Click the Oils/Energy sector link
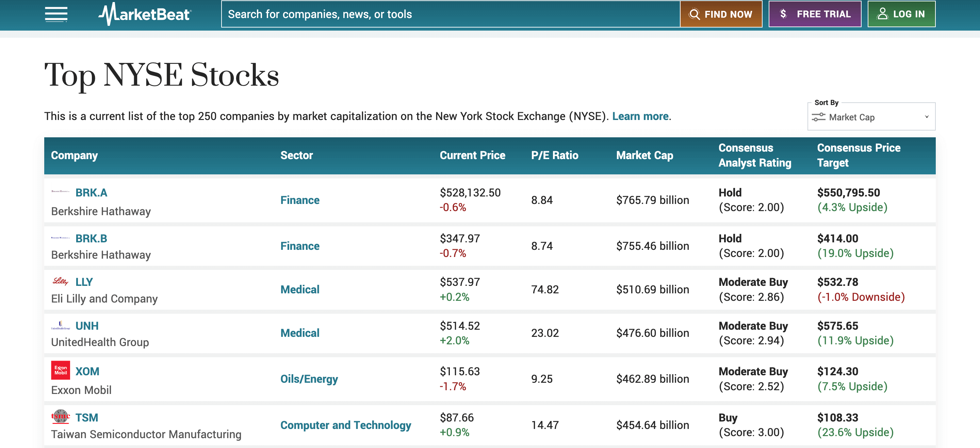 (x=309, y=379)
